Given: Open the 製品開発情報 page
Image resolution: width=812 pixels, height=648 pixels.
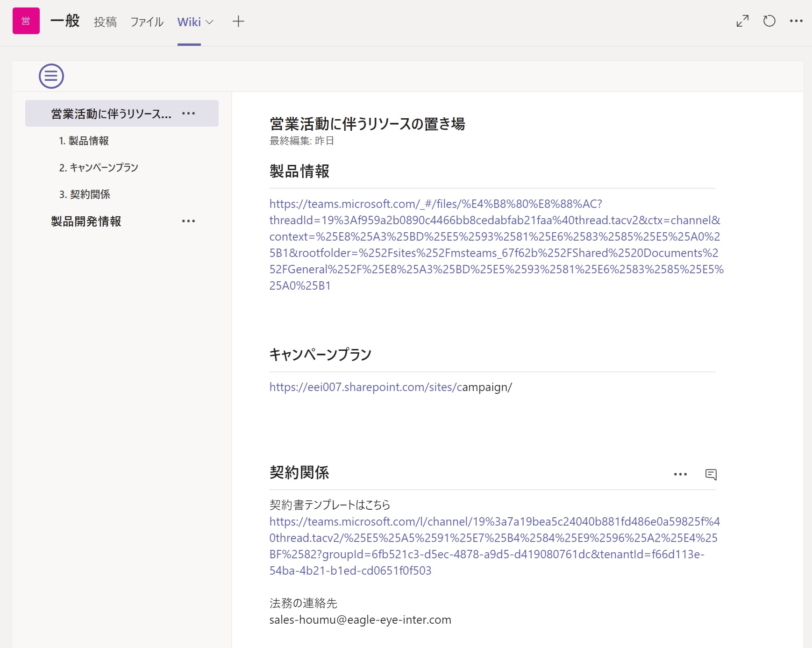Looking at the screenshot, I should pyautogui.click(x=86, y=221).
